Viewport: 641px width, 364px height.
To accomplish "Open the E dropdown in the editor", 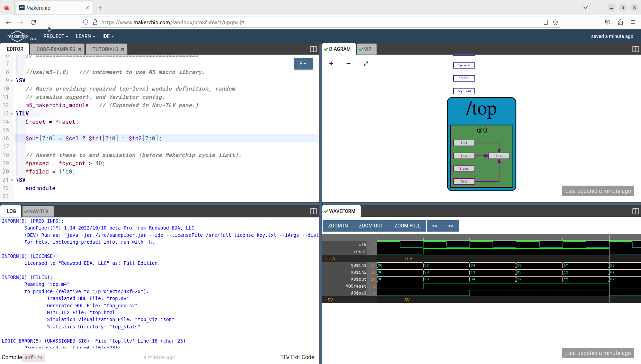I will tap(303, 64).
